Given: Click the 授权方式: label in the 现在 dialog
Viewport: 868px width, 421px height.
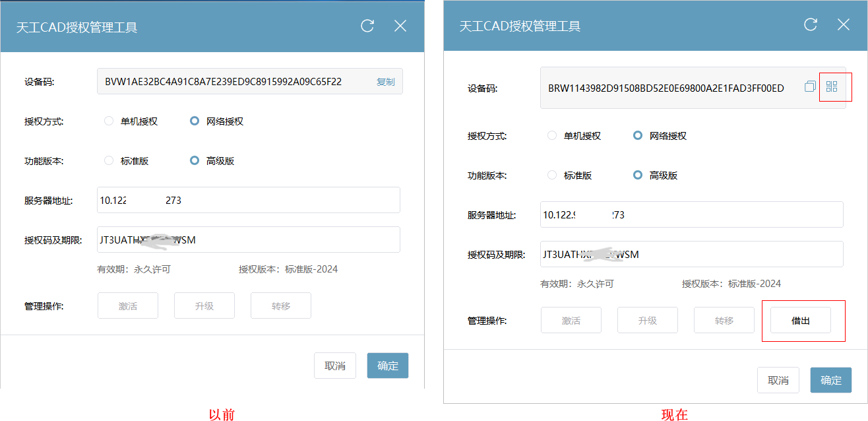Looking at the screenshot, I should click(x=487, y=136).
